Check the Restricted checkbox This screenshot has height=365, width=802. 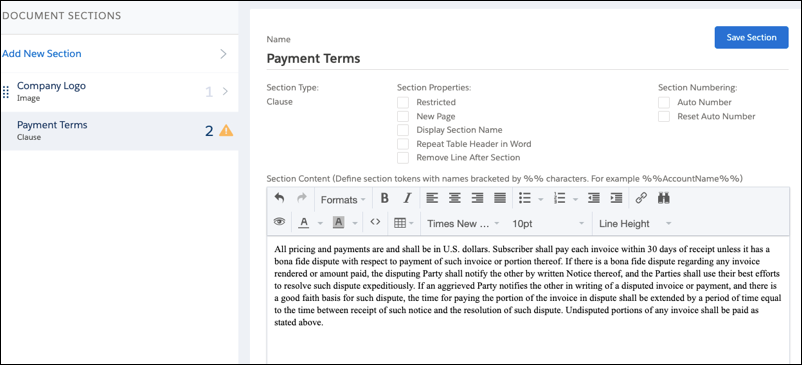[x=403, y=102]
